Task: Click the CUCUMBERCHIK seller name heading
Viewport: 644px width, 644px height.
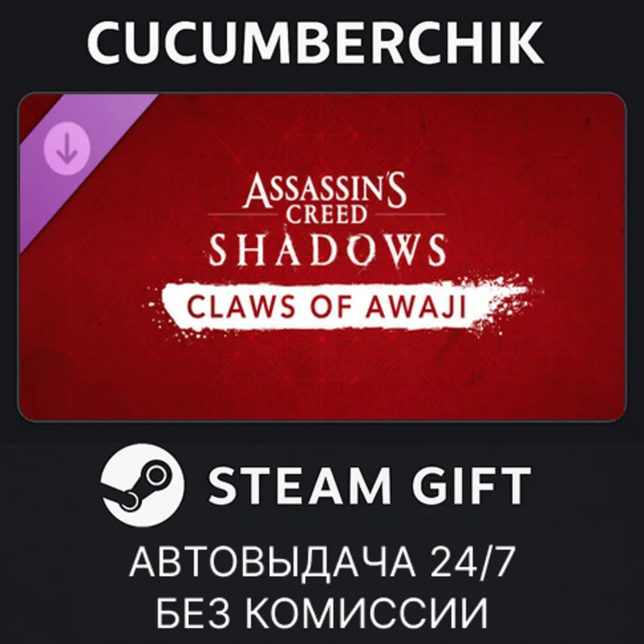Action: tap(316, 43)
